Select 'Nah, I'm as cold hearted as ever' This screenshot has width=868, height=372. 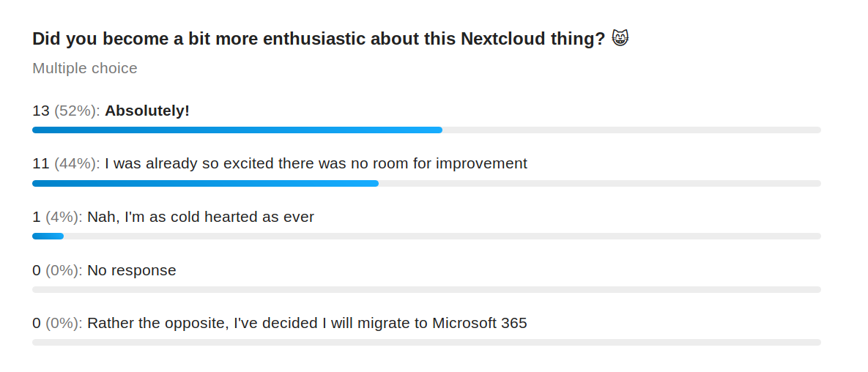(201, 217)
